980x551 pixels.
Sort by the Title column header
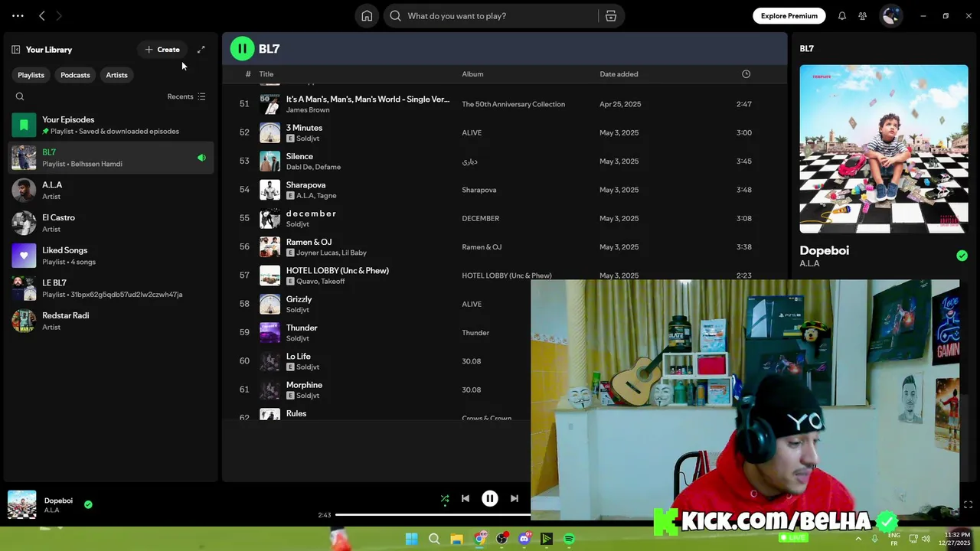pos(266,74)
